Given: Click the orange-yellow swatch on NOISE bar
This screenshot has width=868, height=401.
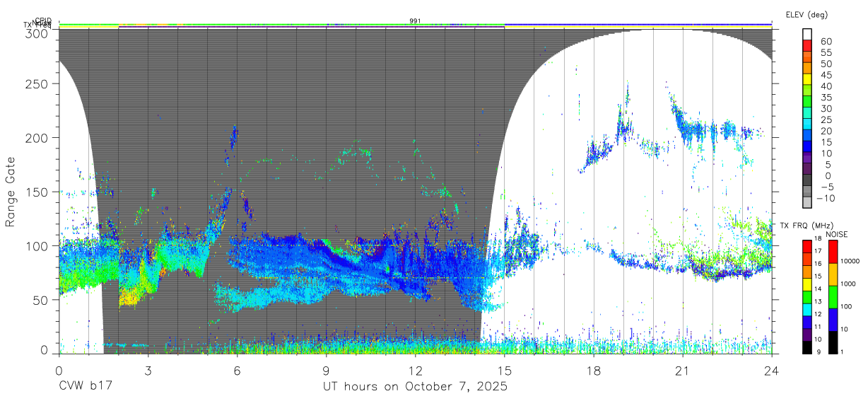Looking at the screenshot, I should 833,274.
